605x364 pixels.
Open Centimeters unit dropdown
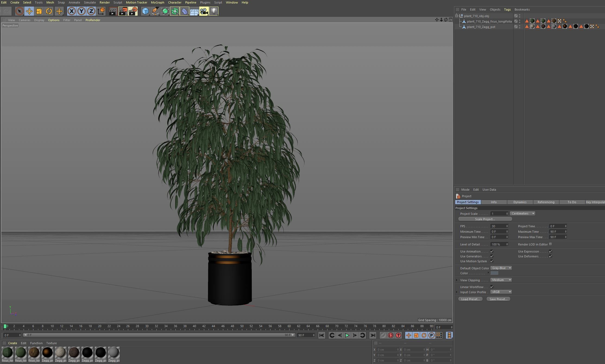(x=523, y=213)
